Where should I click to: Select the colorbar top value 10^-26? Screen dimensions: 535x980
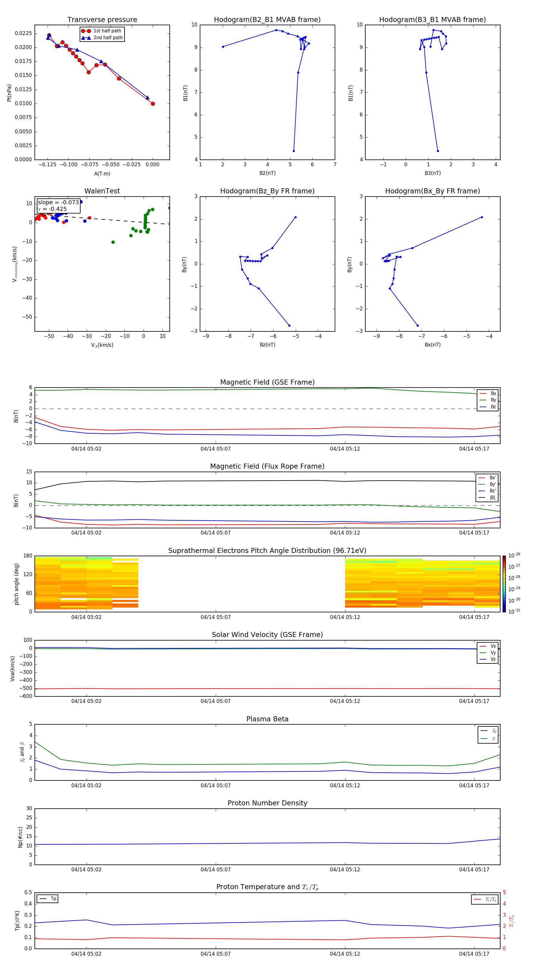(514, 555)
